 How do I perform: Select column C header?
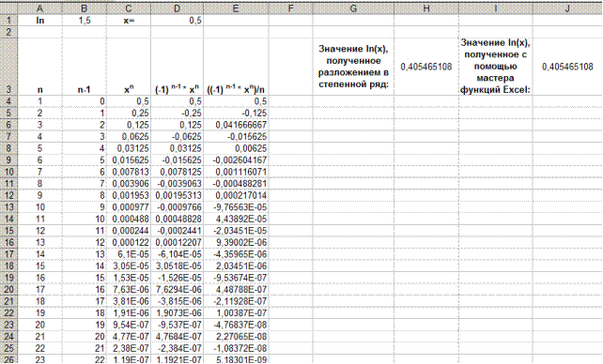click(x=128, y=8)
